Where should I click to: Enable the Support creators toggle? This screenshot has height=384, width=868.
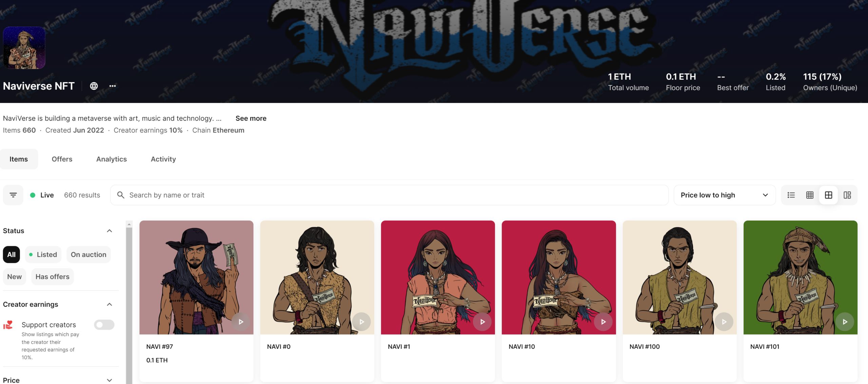[x=104, y=325]
